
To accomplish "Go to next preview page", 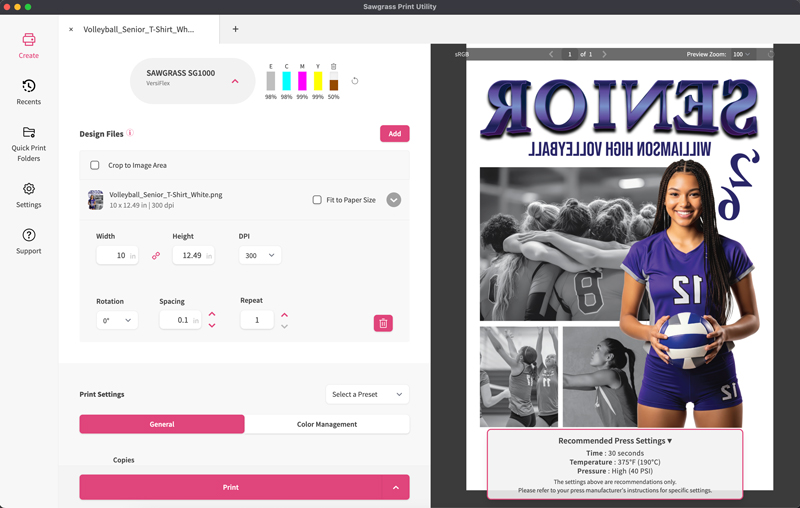I will [x=604, y=54].
